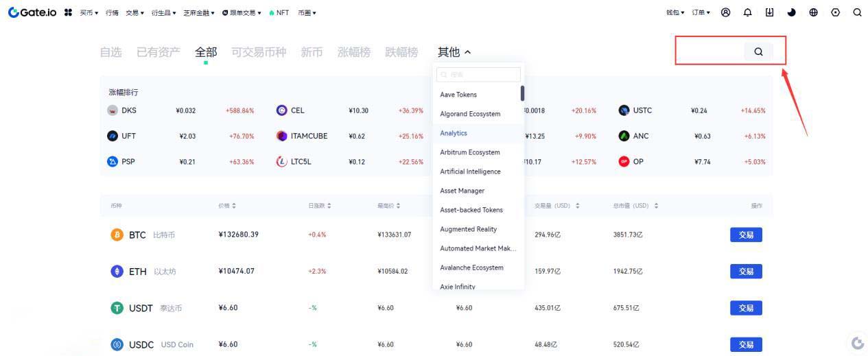Collapse the 其他 category dropdown
This screenshot has height=356, width=868.
[454, 52]
